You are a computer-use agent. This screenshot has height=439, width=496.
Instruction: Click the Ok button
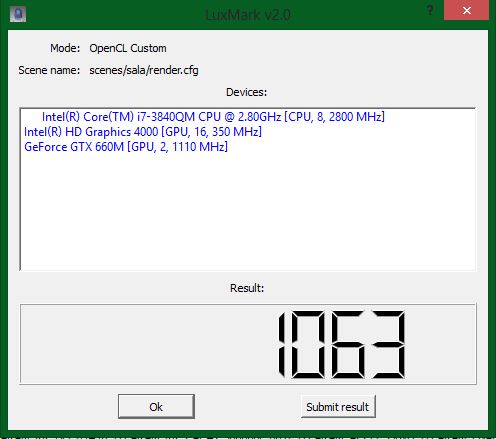coord(156,406)
